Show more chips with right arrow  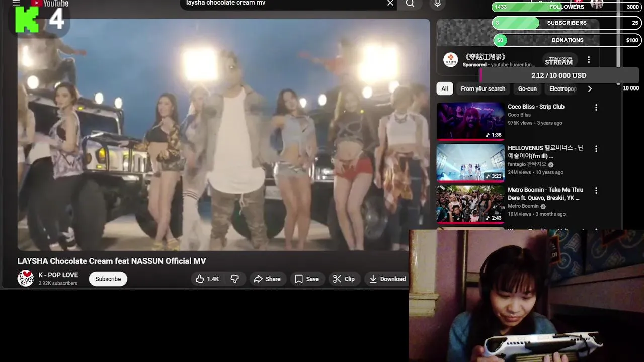590,88
